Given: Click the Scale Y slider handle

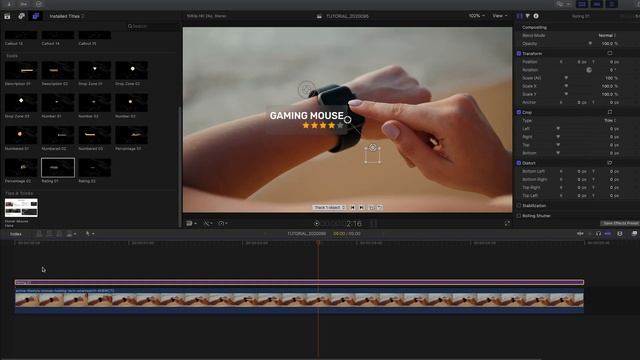Looking at the screenshot, I should point(566,94).
